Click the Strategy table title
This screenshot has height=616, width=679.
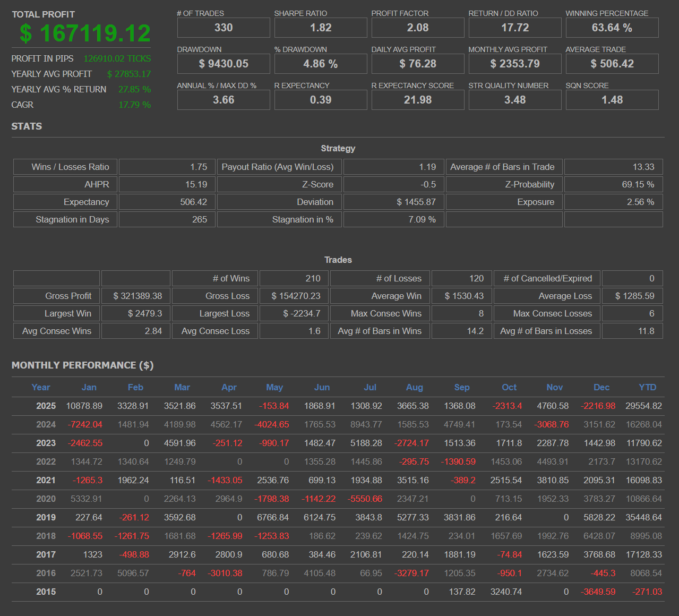pos(338,149)
